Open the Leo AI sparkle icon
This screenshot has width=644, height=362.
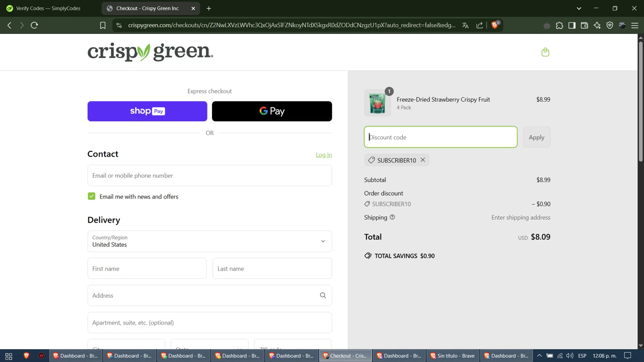[x=597, y=26]
